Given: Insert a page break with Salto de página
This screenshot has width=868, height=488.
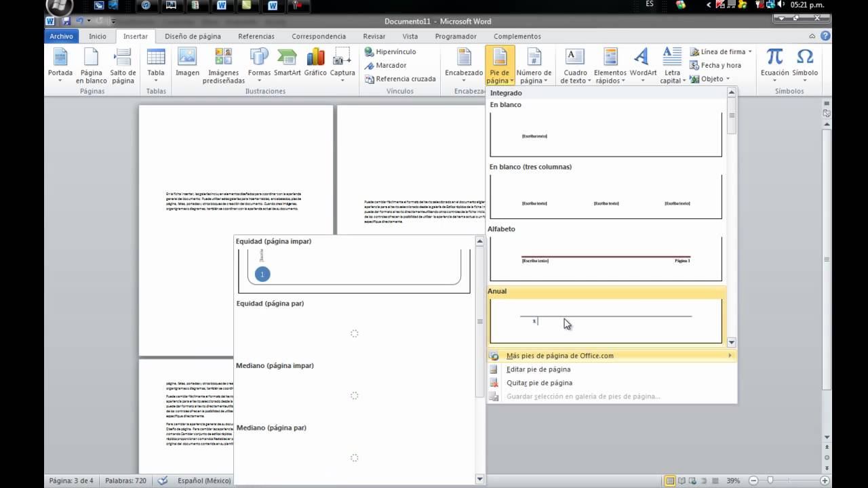Looking at the screenshot, I should tap(123, 66).
